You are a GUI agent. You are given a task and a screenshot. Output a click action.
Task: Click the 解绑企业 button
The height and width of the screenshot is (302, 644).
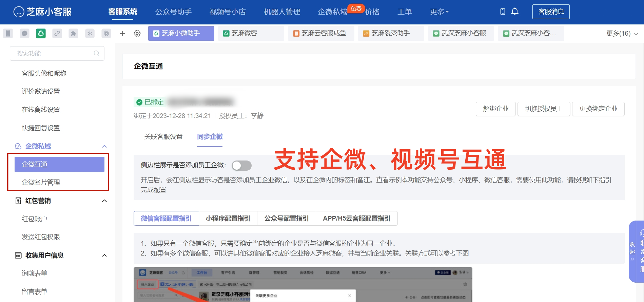(496, 109)
